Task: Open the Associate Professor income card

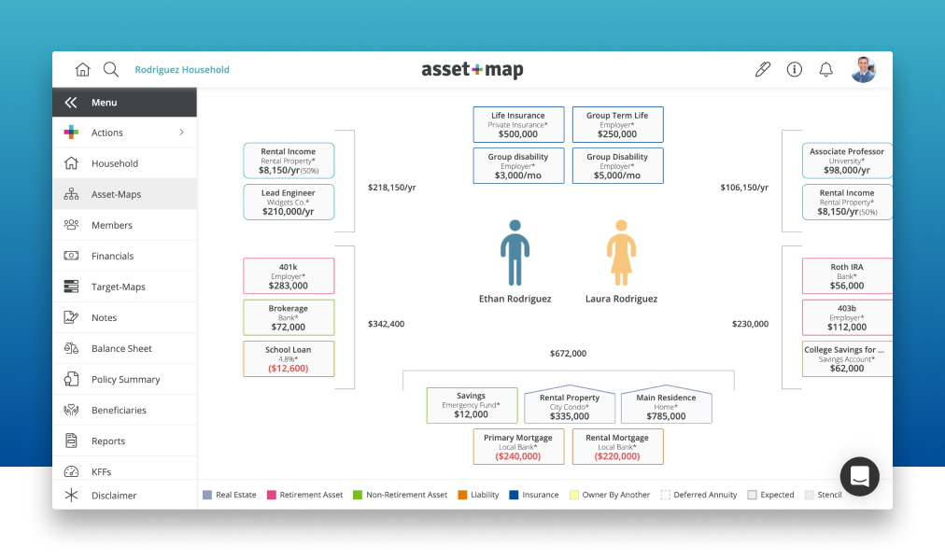Action: 847,161
